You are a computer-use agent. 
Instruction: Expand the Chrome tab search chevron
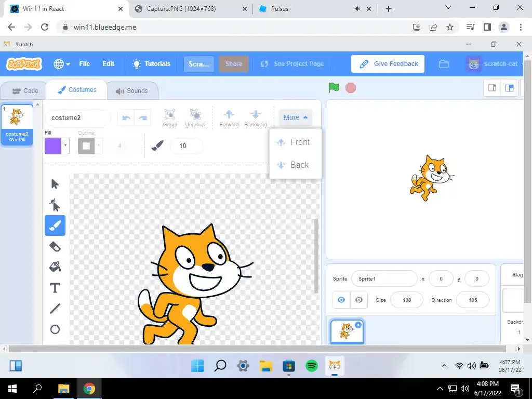[x=448, y=8]
